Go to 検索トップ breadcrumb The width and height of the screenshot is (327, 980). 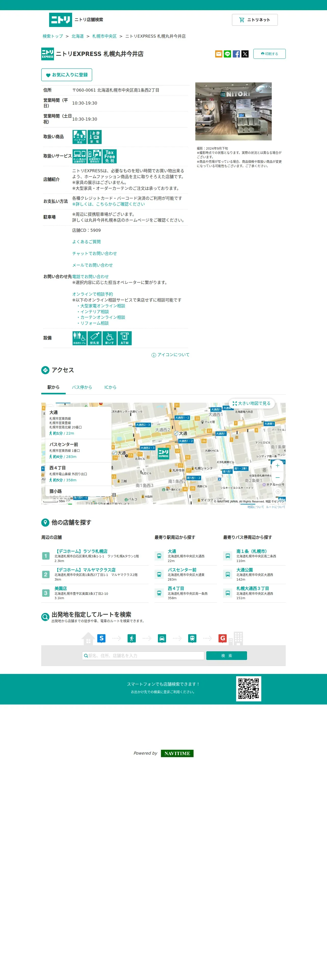pyautogui.click(x=52, y=37)
